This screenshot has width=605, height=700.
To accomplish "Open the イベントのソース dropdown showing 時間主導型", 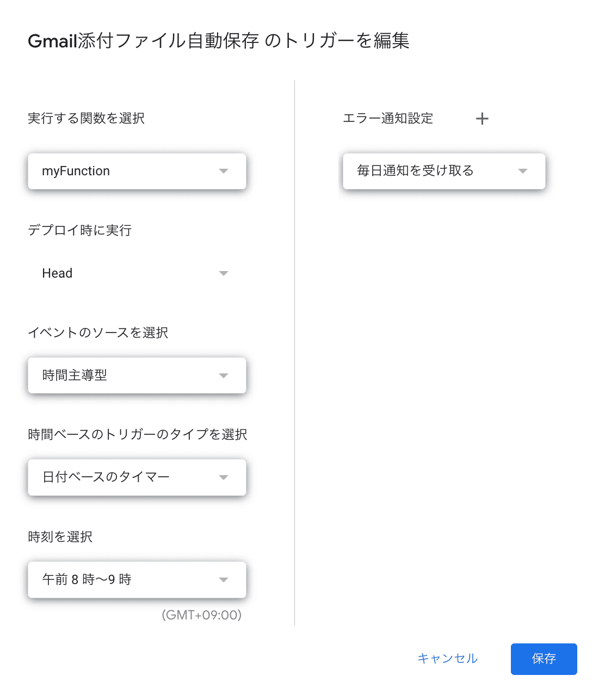I will click(x=137, y=375).
